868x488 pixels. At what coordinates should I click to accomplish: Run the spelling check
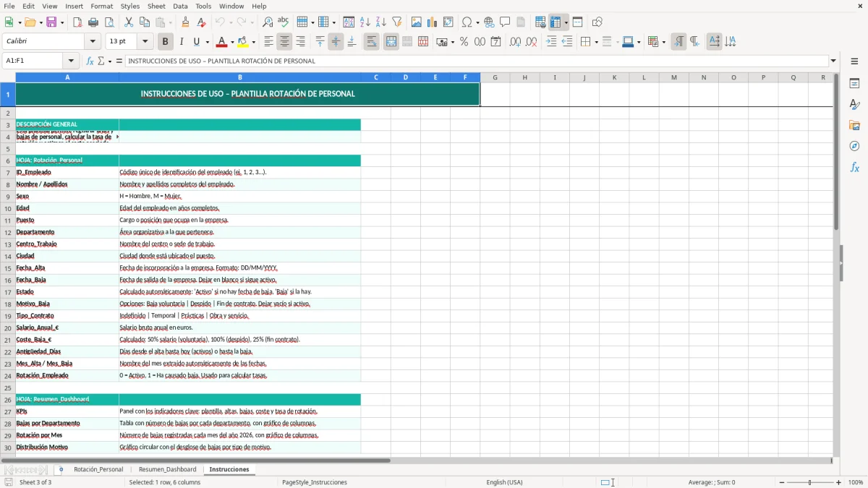tap(284, 22)
